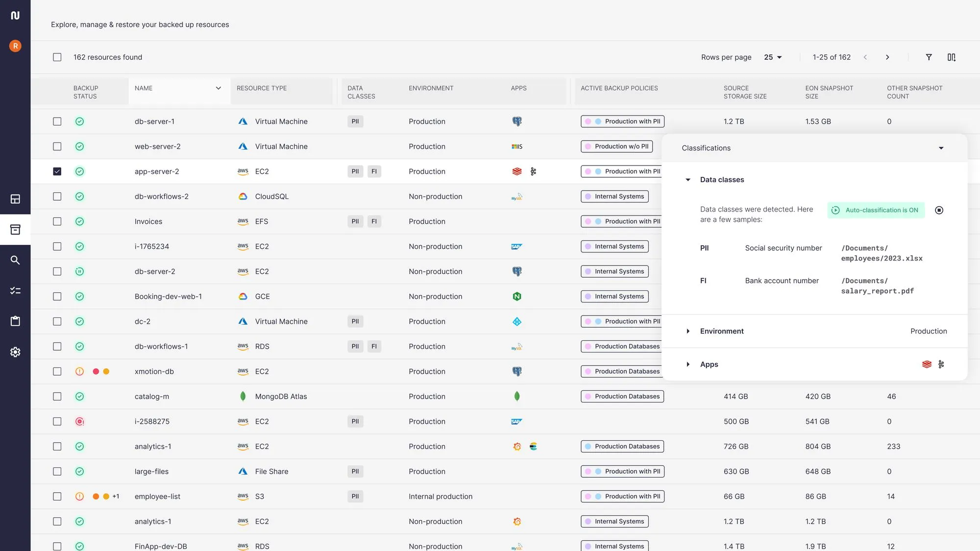Open the search icon in sidebar
Viewport: 980px width, 551px height.
15,260
